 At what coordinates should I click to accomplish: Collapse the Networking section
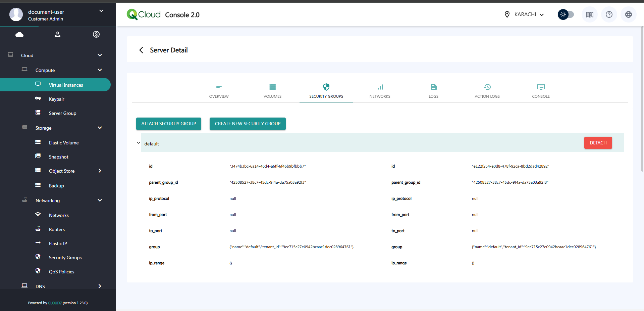point(100,201)
